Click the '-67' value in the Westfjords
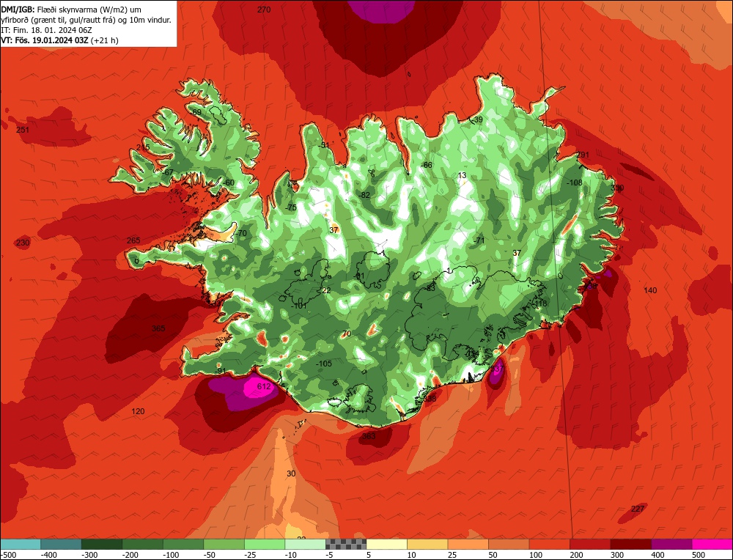 click(x=167, y=172)
